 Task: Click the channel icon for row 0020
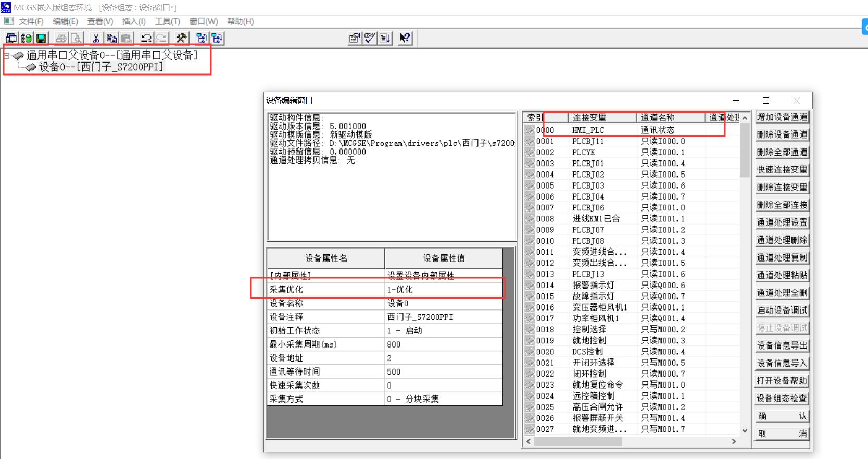click(x=530, y=352)
